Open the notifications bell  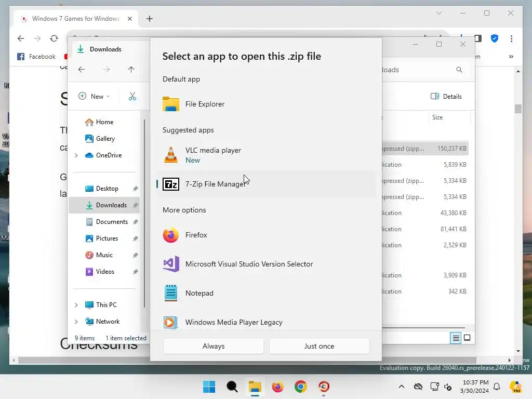click(497, 387)
